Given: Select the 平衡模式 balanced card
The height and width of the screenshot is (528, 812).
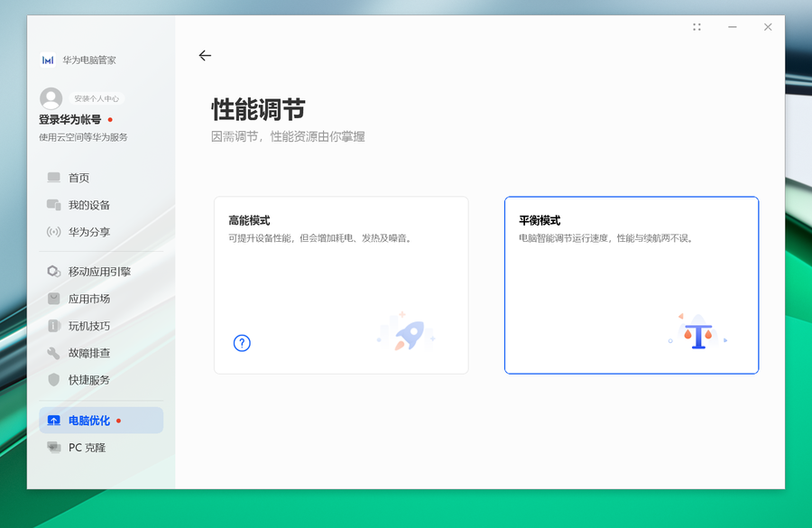Looking at the screenshot, I should click(x=631, y=285).
